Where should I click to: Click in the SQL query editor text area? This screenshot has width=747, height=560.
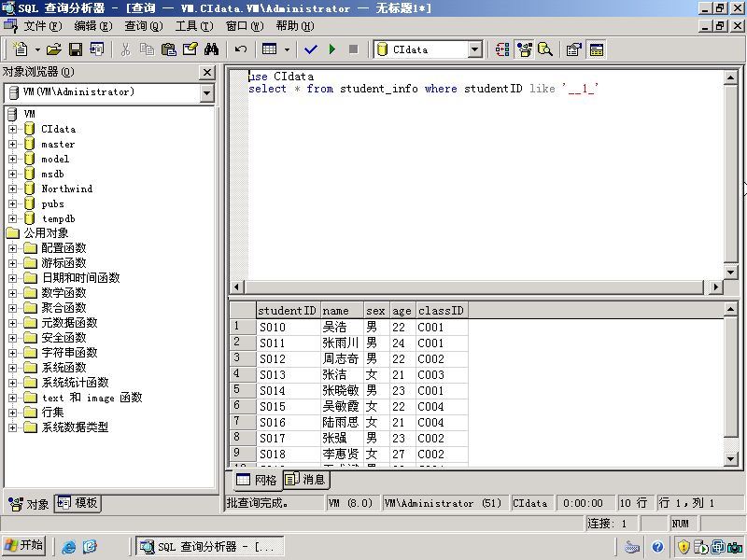(x=486, y=175)
